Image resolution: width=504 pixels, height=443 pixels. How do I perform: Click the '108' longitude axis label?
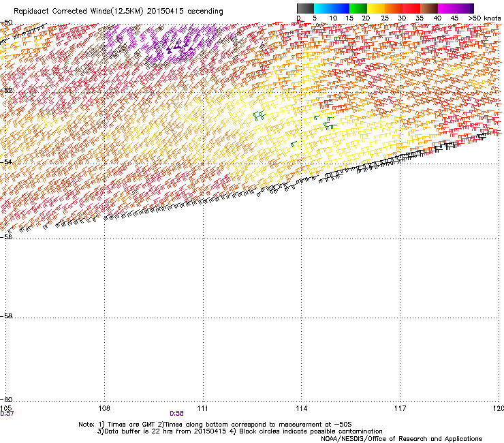click(104, 408)
